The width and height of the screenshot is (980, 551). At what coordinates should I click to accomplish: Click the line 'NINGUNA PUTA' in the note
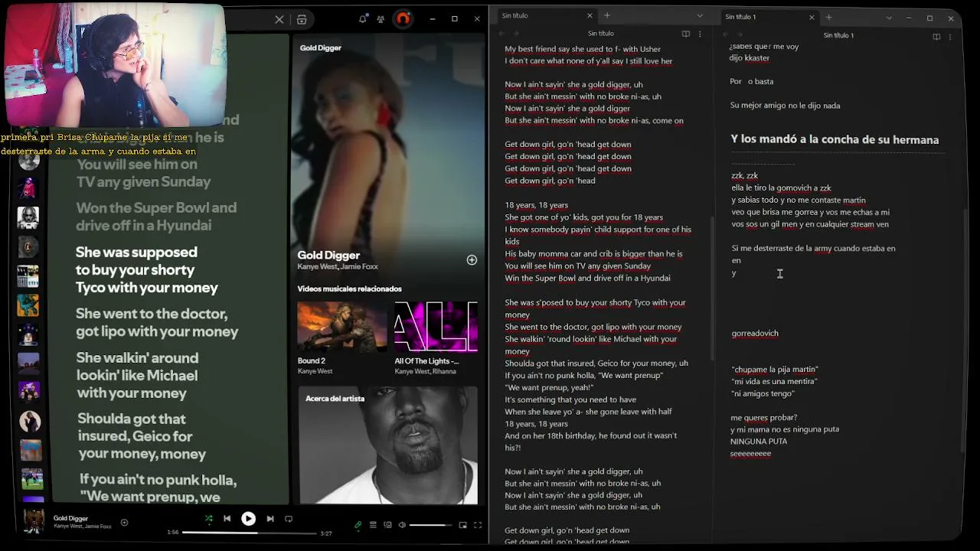point(759,441)
